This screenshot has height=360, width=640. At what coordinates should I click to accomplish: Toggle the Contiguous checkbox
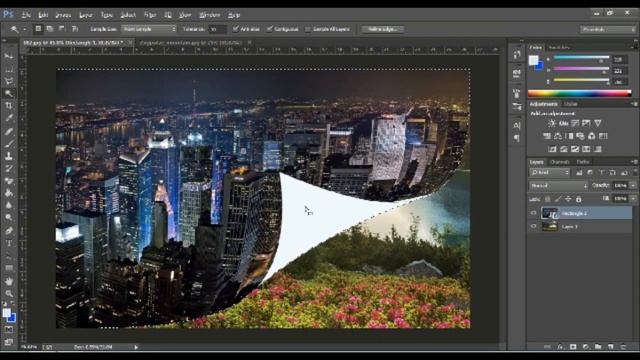tap(269, 29)
